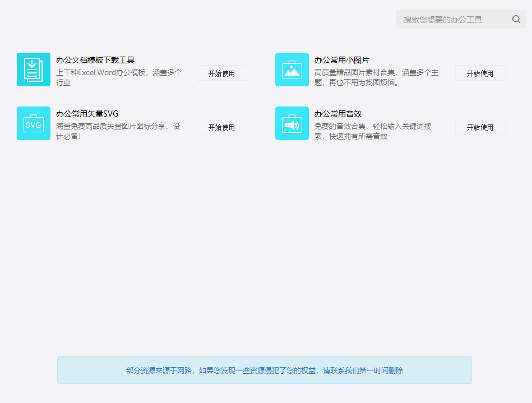Select the SVG icon for vector graphics tool
The width and height of the screenshot is (532, 403).
[34, 123]
